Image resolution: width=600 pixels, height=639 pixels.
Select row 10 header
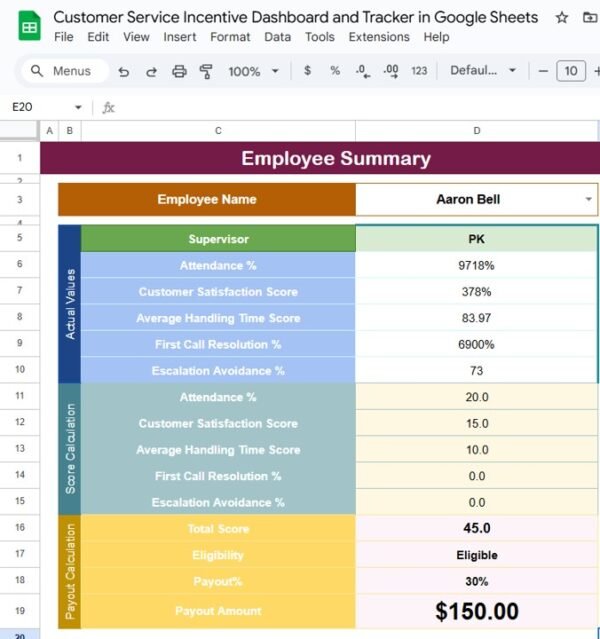(20, 369)
